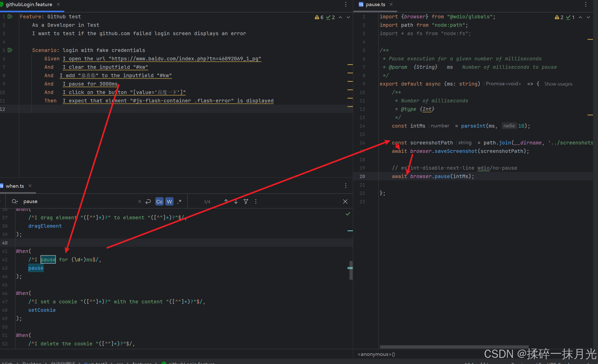Run the Feature on line 1
Viewport: 598px width, 364px height.
(x=10, y=17)
